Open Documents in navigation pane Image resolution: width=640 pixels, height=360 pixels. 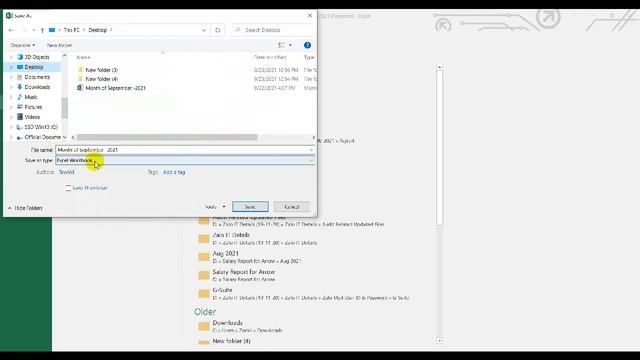point(37,77)
